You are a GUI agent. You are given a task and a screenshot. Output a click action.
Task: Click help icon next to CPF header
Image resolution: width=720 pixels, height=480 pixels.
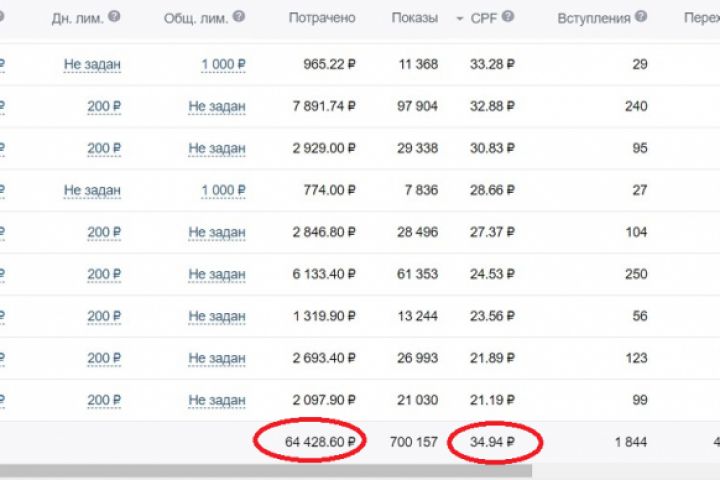pyautogui.click(x=507, y=17)
